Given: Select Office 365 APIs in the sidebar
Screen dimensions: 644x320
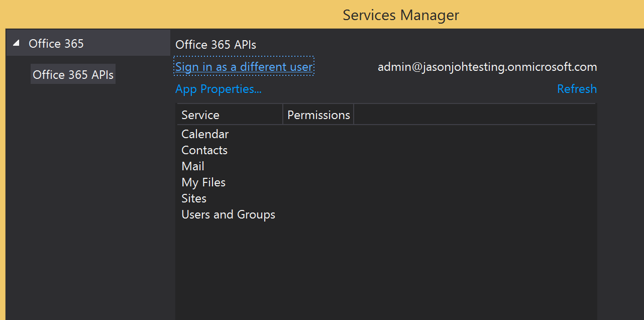Looking at the screenshot, I should (73, 75).
